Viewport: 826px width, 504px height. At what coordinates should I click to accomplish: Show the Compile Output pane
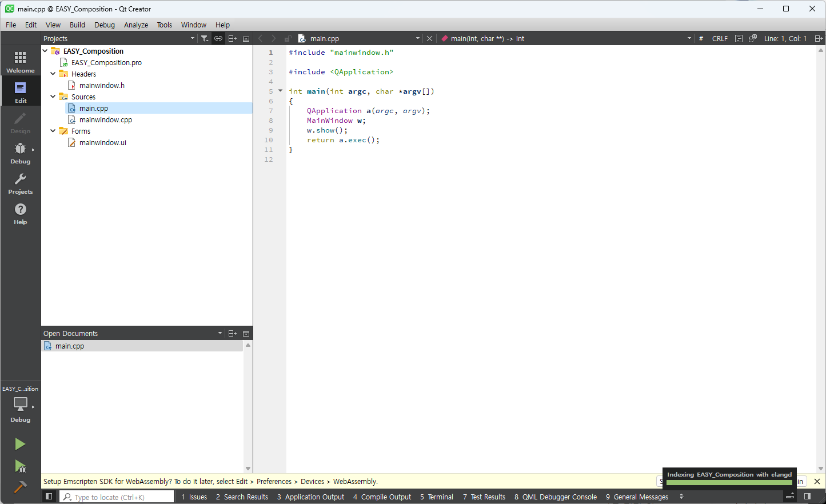click(382, 497)
